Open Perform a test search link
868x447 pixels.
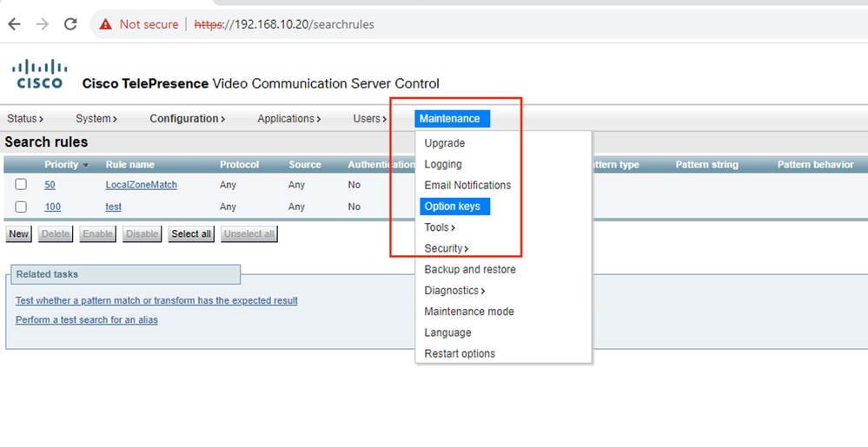[86, 319]
